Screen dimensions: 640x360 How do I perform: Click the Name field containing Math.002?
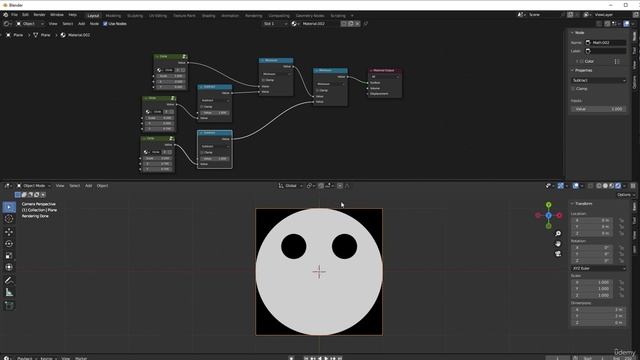[606, 42]
